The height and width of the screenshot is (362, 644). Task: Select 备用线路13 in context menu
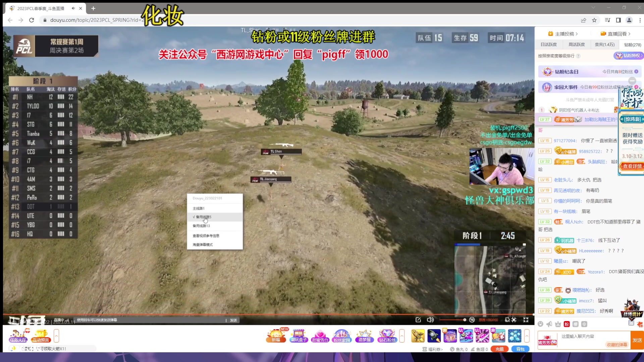click(201, 226)
